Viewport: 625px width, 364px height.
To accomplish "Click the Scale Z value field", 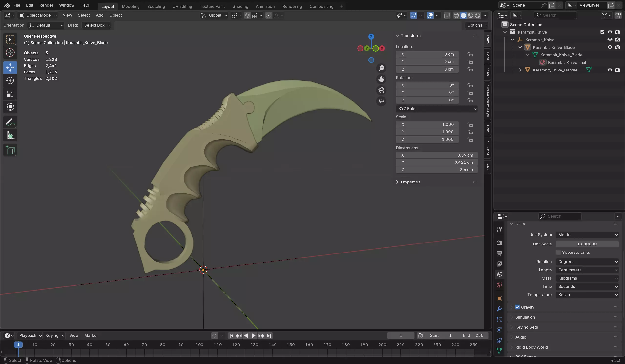I will (427, 140).
